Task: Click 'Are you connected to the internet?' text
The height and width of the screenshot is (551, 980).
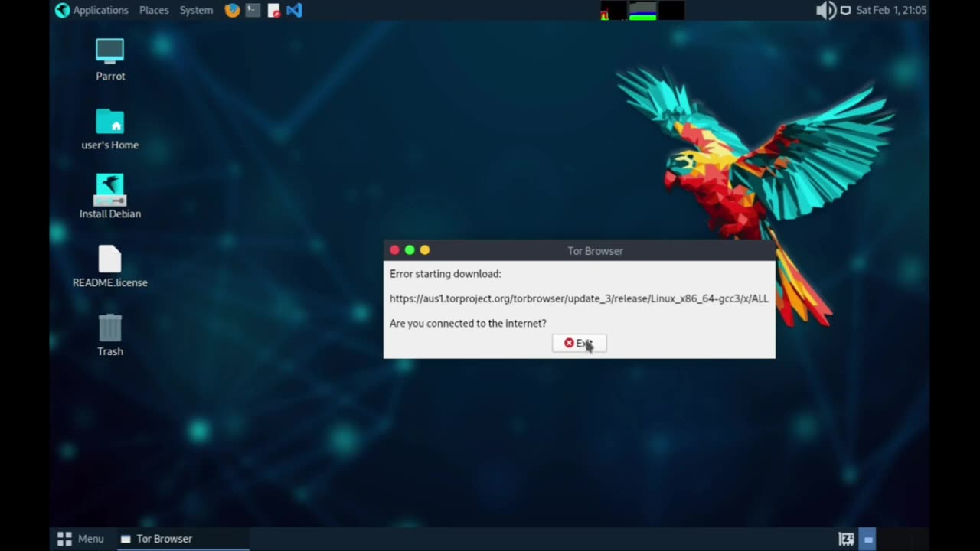Action: (468, 323)
